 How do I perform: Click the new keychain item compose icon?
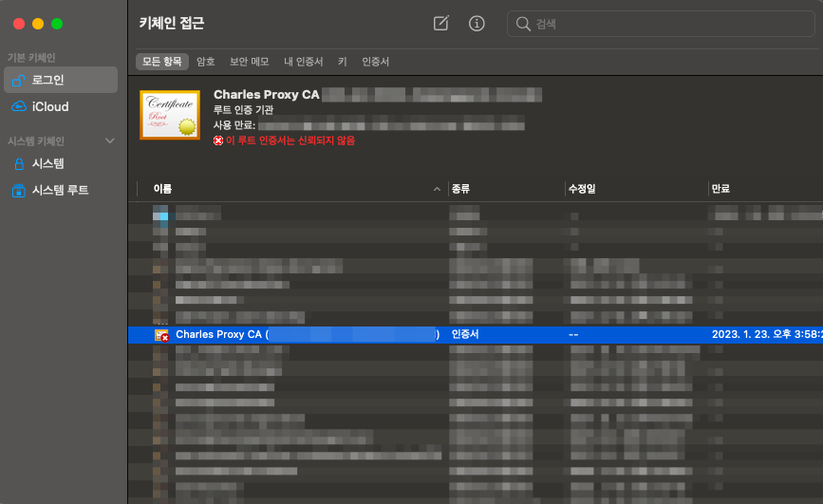[x=440, y=23]
